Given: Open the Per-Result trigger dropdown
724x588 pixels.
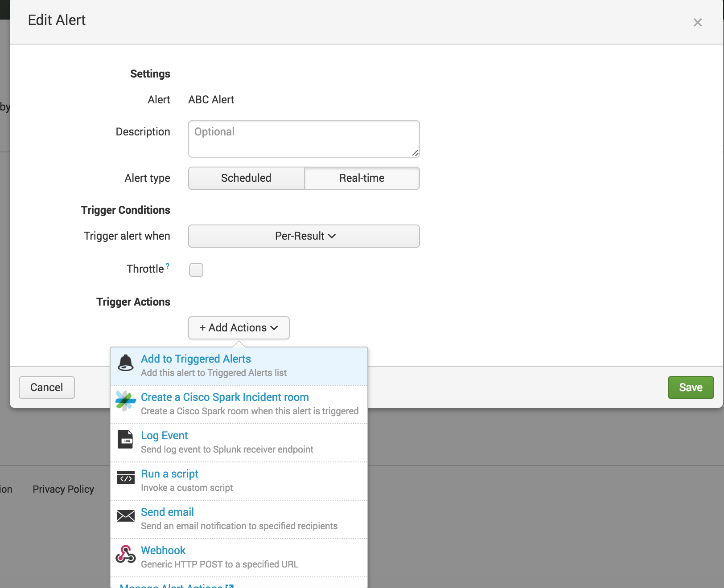Looking at the screenshot, I should click(304, 236).
